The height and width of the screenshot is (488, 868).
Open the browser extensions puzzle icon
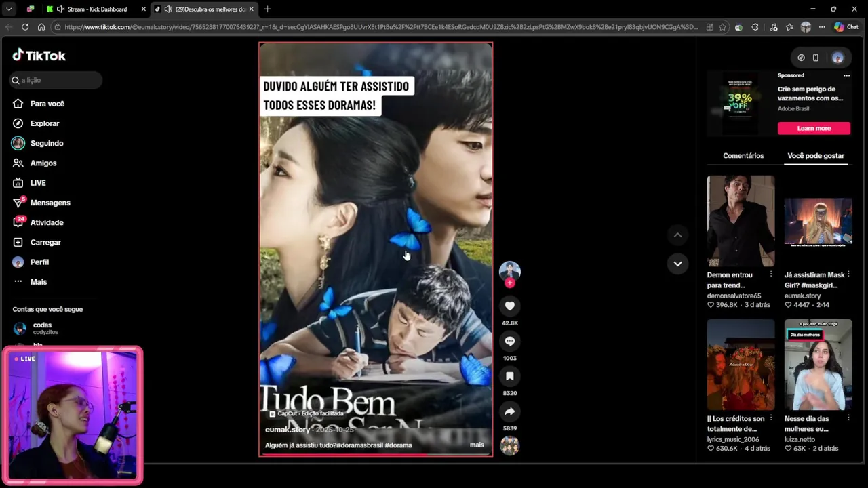tap(755, 27)
